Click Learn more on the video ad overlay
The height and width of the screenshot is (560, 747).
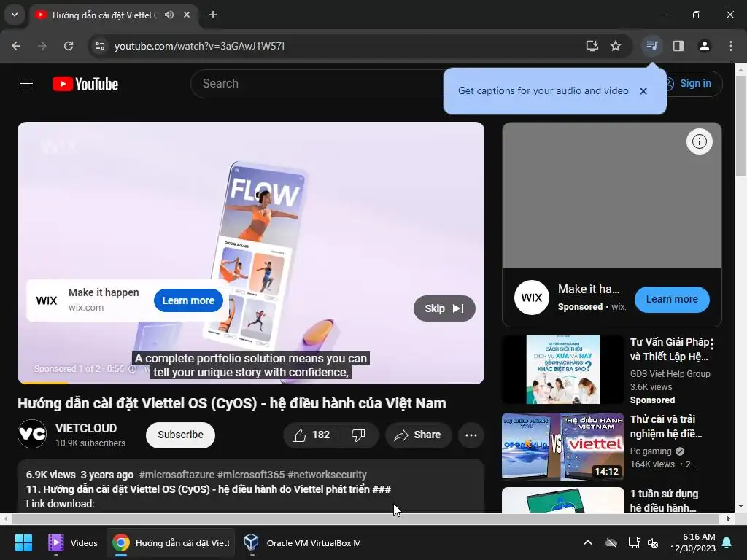(x=188, y=300)
